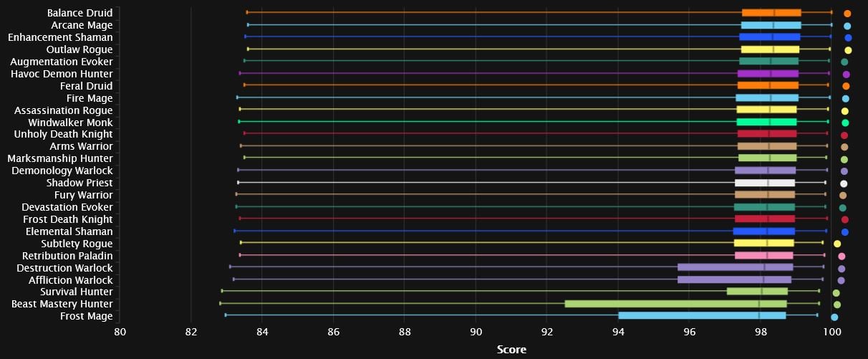Click Outlaw Rogue's yellow max-score dot
This screenshot has width=868, height=359.
[848, 50]
